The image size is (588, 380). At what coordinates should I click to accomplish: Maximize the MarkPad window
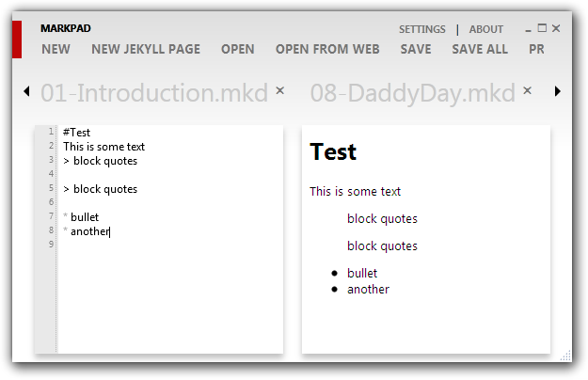pos(542,28)
